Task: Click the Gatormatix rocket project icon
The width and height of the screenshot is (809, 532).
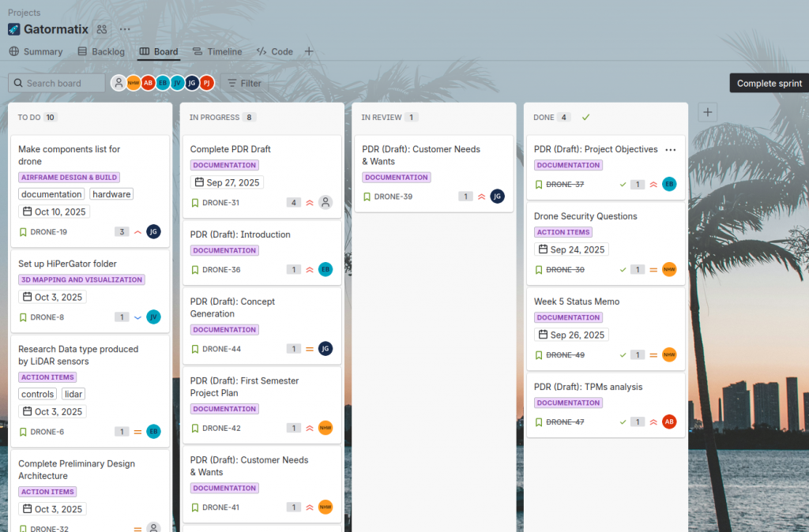Action: tap(14, 29)
